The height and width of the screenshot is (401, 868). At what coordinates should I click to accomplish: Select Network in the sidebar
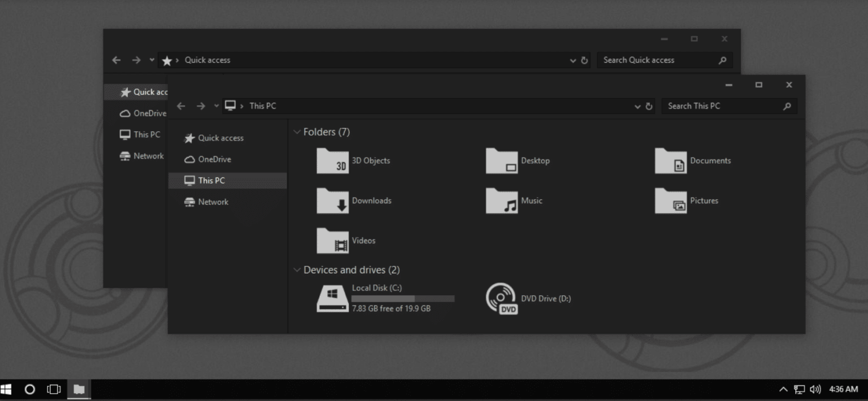214,201
